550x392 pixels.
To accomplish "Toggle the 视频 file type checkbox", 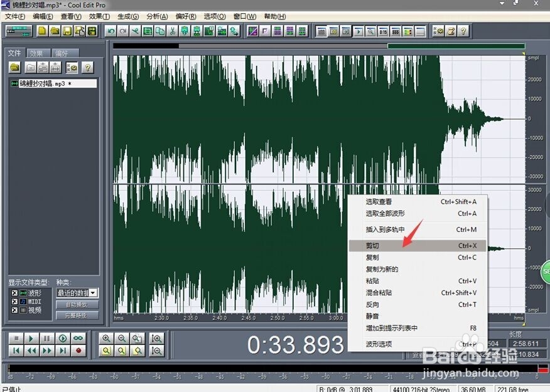I will tap(14, 310).
